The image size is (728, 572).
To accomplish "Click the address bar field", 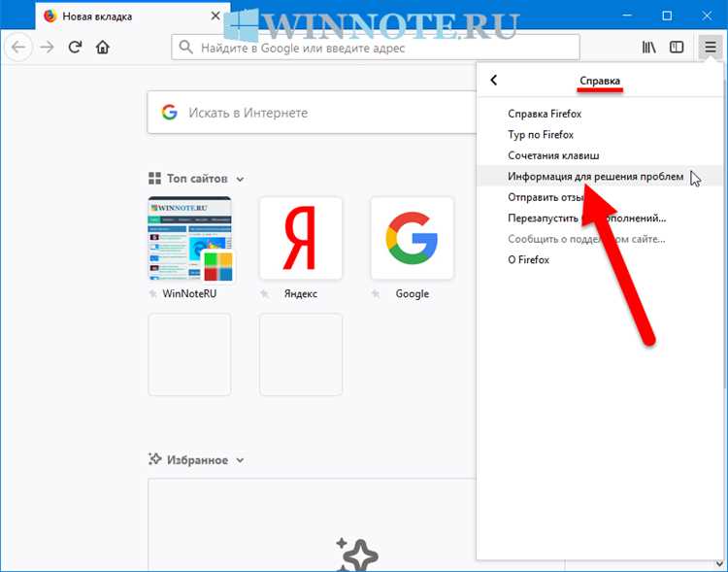I will click(376, 48).
